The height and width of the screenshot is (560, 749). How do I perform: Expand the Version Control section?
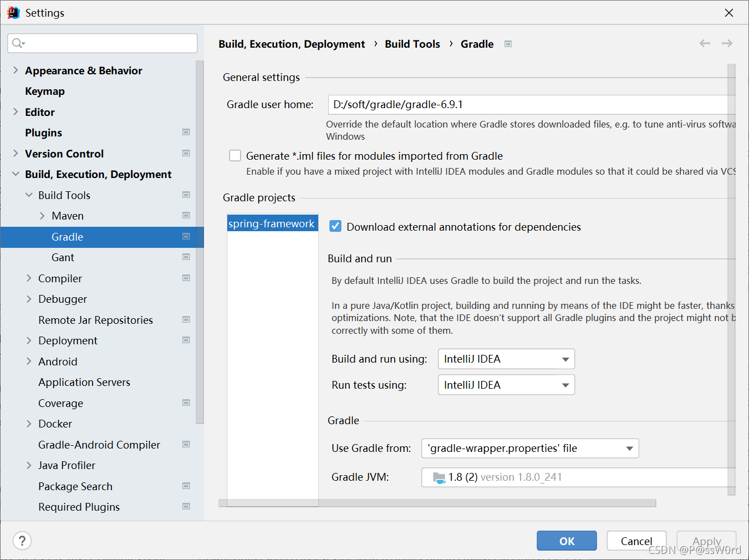pyautogui.click(x=16, y=154)
